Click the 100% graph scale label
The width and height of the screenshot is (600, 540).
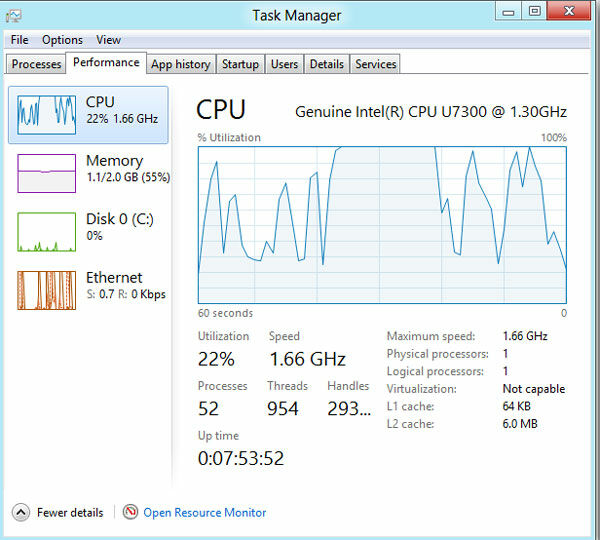(554, 138)
